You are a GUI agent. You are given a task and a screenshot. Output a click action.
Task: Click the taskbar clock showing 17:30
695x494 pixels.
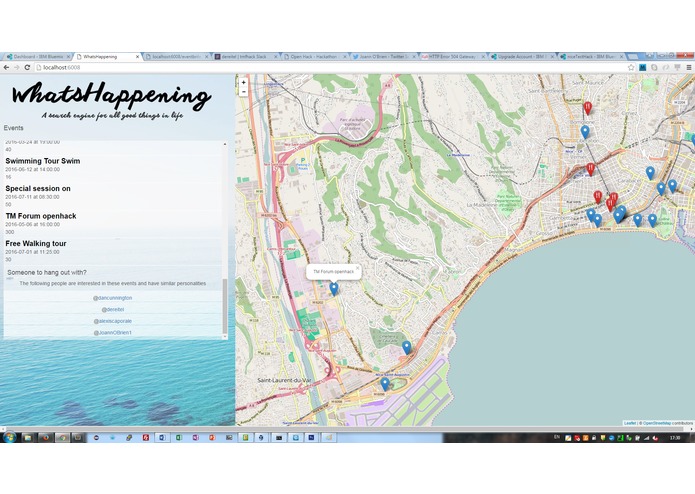[x=675, y=437]
